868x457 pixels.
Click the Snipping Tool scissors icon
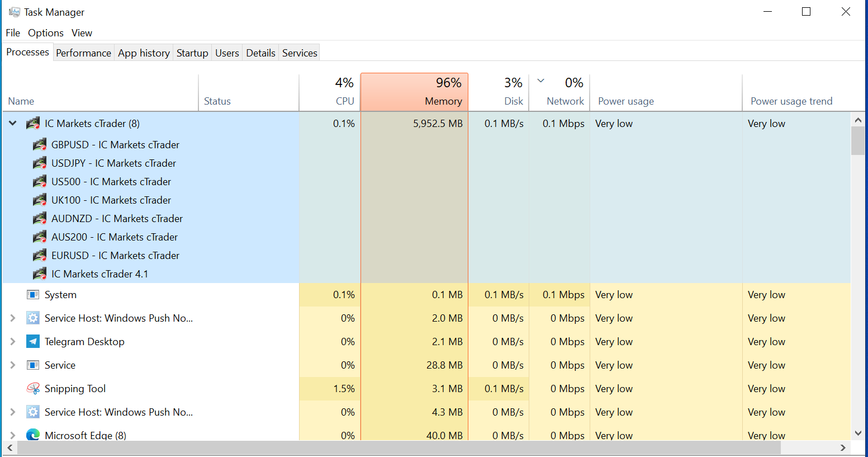[x=33, y=389]
